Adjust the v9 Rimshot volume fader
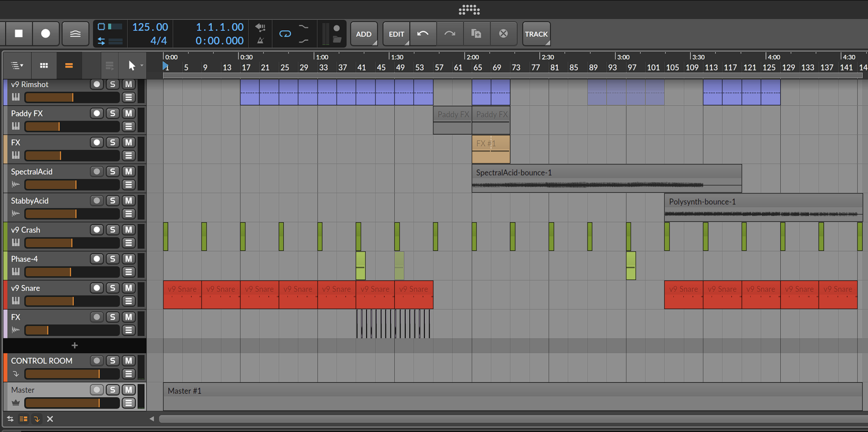Screen dimensions: 868x432 click(x=72, y=97)
